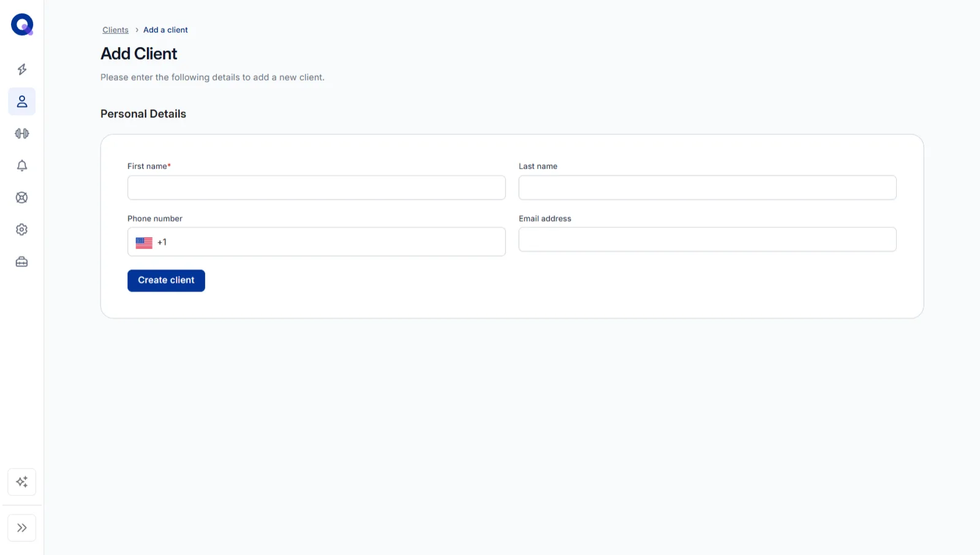Click the 'Email address' field label
980x555 pixels.
click(x=545, y=219)
